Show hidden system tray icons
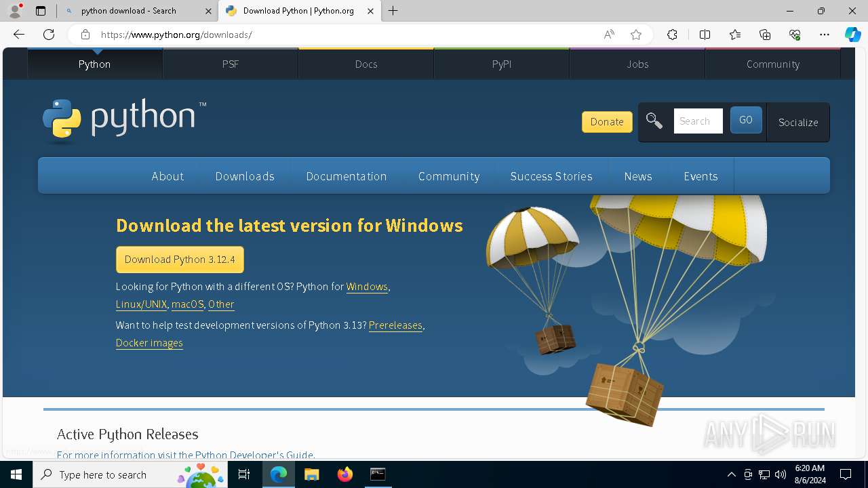Screen dimensions: 868x488 (731, 474)
